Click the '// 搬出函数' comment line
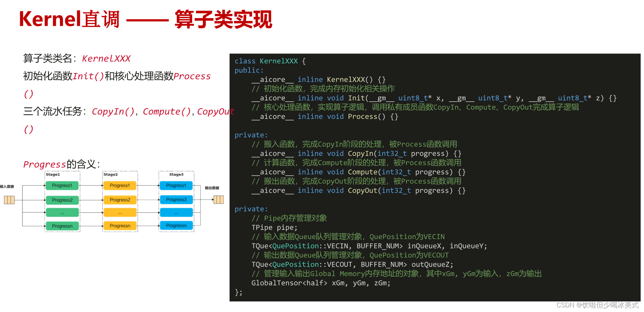644x312 pixels. point(356,181)
